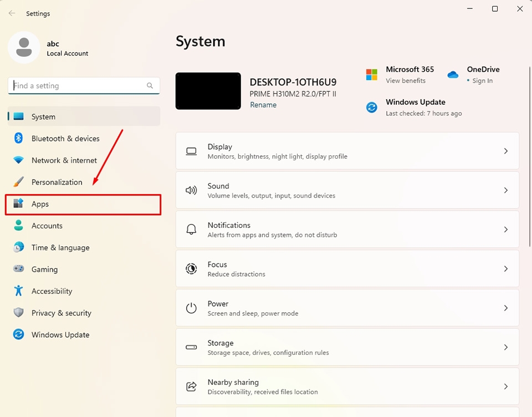Click 'Discoverability, received files location' text
The width and height of the screenshot is (532, 417).
pyautogui.click(x=263, y=392)
